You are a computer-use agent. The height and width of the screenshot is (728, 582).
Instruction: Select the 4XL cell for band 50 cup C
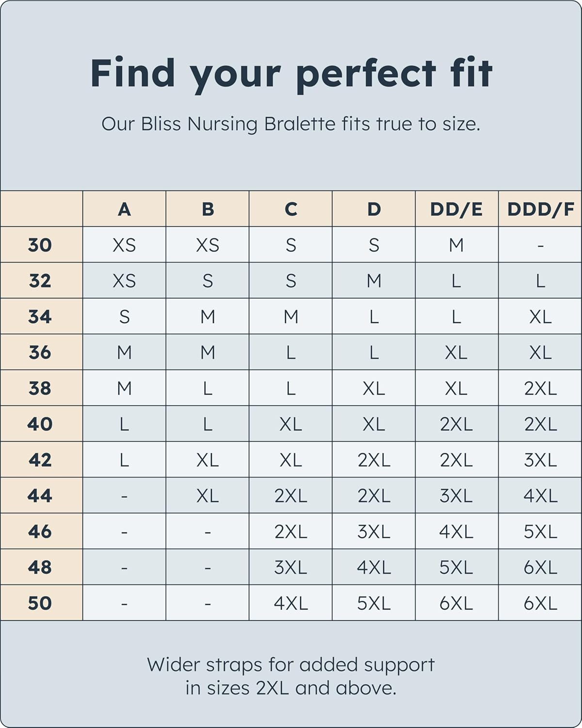point(291,603)
